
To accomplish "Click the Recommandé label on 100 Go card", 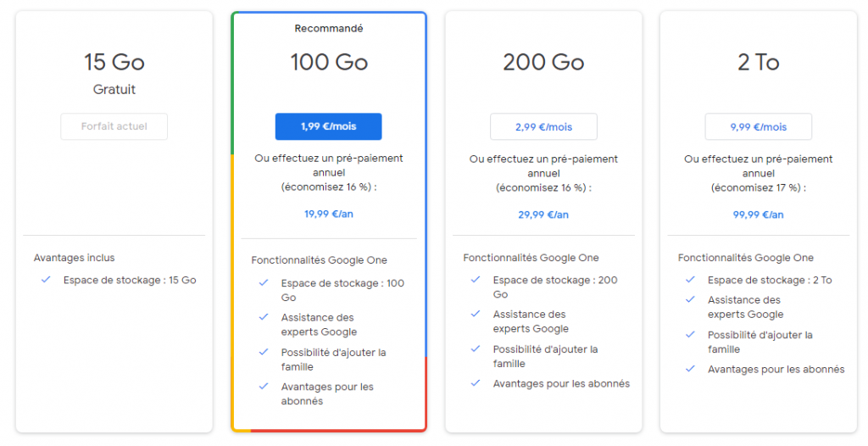I will click(329, 29).
